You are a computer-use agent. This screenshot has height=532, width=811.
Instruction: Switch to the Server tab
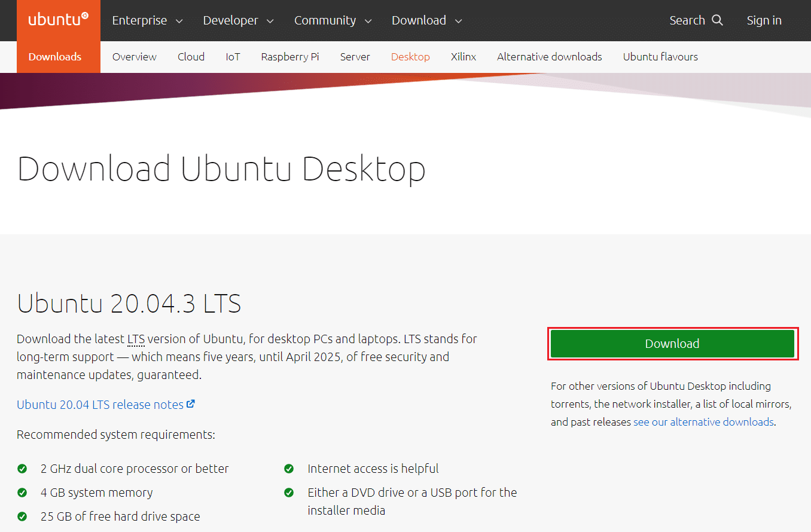pos(355,56)
